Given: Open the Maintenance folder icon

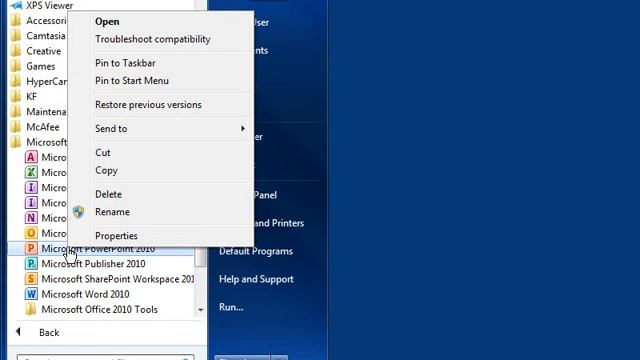Looking at the screenshot, I should pyautogui.click(x=16, y=111).
